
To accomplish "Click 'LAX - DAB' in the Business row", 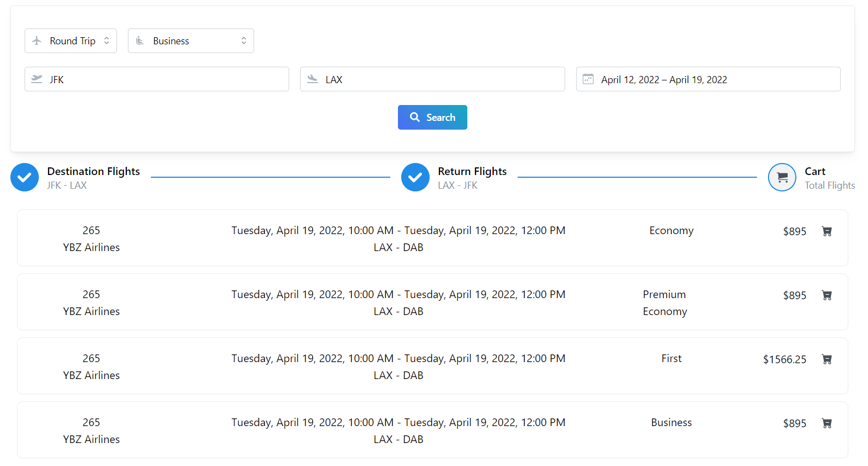I will click(x=398, y=439).
